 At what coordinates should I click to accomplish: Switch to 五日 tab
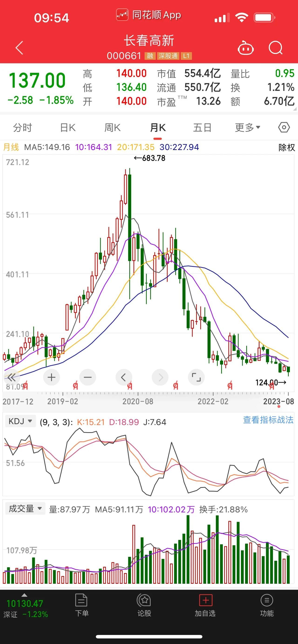pos(202,127)
